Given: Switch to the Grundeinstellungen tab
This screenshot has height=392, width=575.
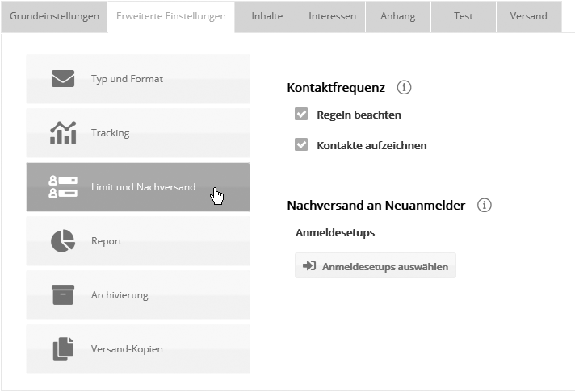Looking at the screenshot, I should (54, 16).
